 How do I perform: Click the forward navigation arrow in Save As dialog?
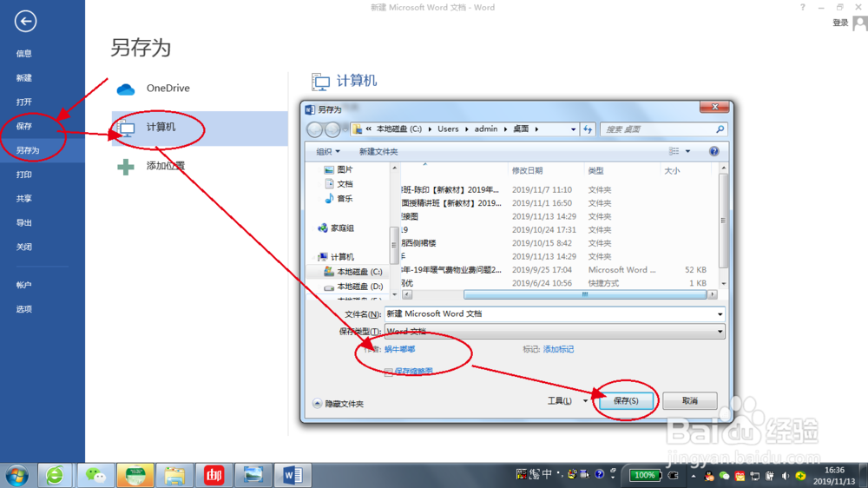click(332, 129)
